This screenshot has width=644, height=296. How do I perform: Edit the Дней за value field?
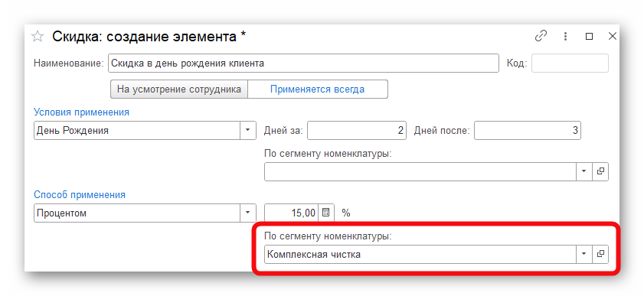[357, 130]
